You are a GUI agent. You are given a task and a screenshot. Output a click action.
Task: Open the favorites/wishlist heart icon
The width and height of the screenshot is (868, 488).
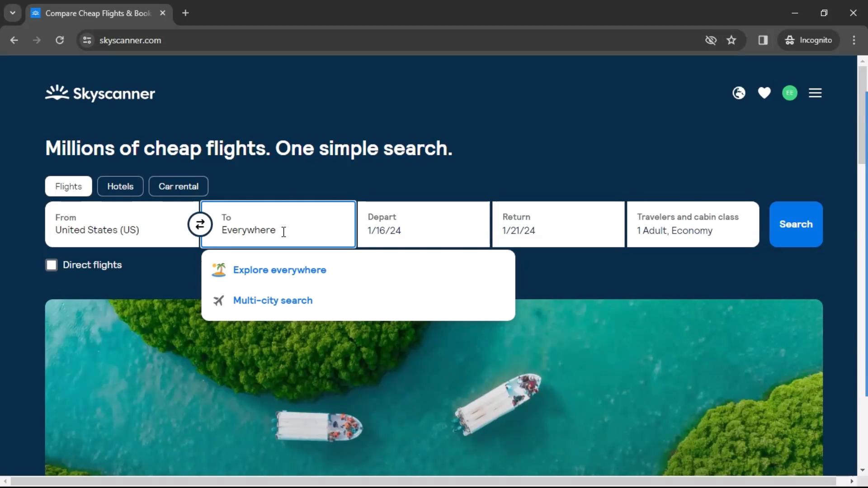click(765, 93)
